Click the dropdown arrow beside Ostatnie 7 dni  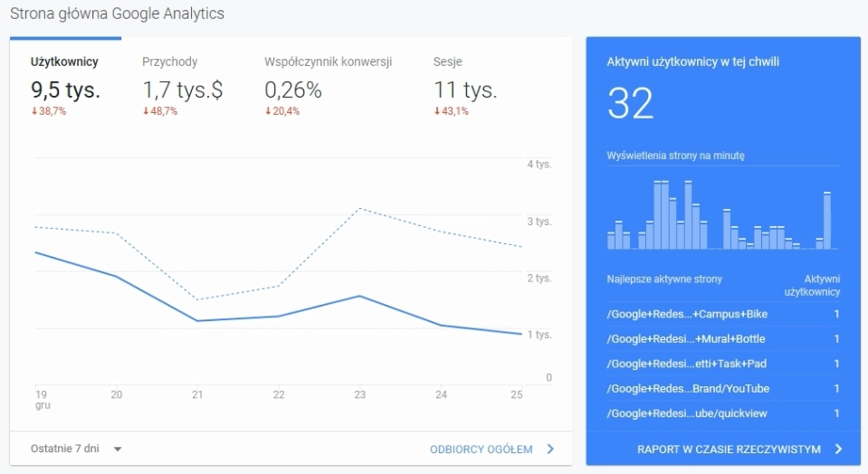(118, 449)
